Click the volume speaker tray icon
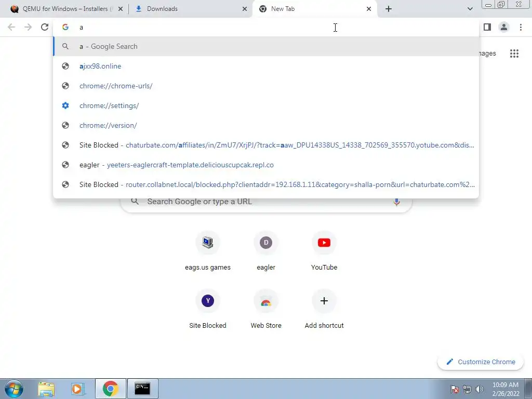This screenshot has width=532, height=399. click(480, 389)
